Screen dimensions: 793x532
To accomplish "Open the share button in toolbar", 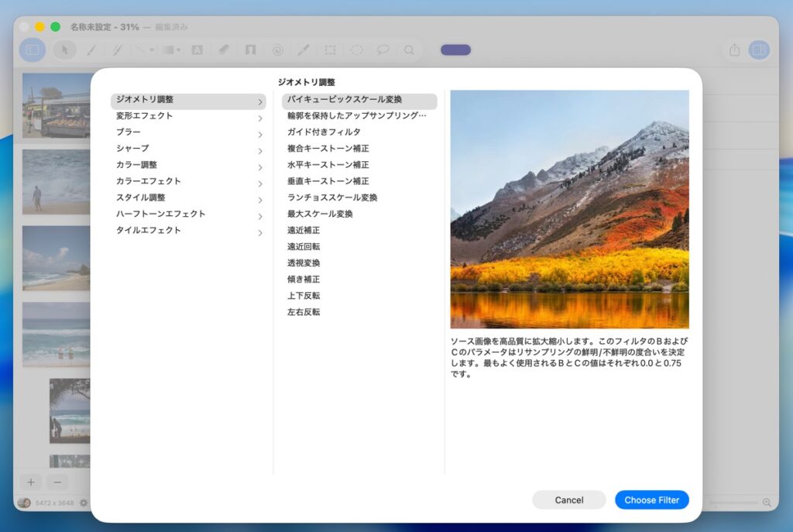I will (734, 50).
